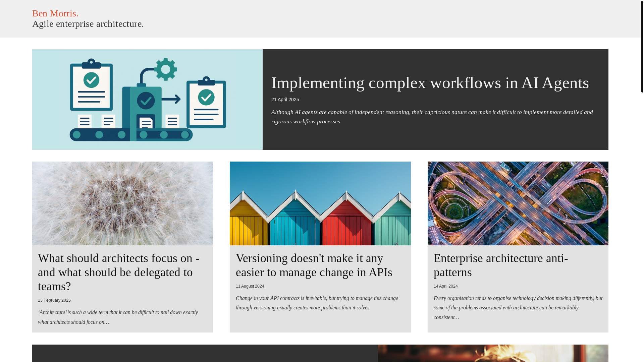
Task: Click the AI agents summary excerpt
Action: (x=432, y=117)
